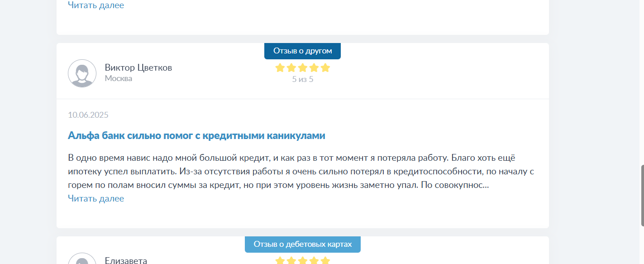
Task: Open review title "Альфа банк сильно помог с кредитными каникулами"
Action: click(196, 135)
